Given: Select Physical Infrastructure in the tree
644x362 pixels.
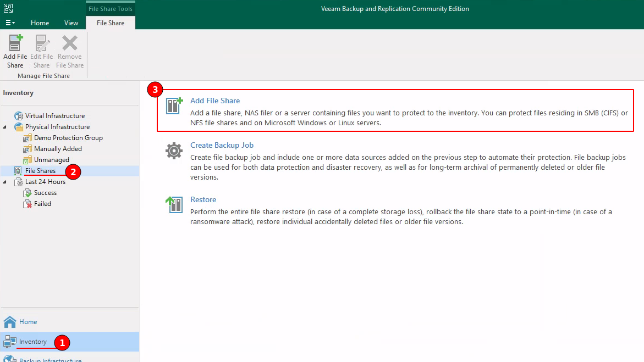Looking at the screenshot, I should (58, 127).
